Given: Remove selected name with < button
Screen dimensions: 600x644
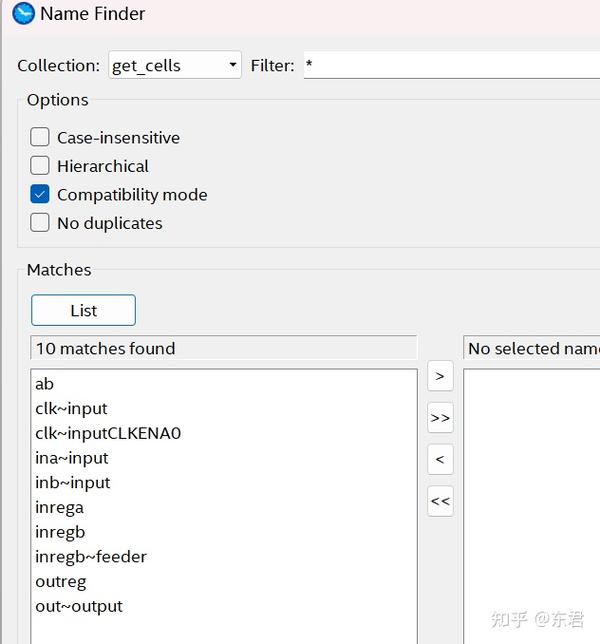Looking at the screenshot, I should pyautogui.click(x=440, y=459).
